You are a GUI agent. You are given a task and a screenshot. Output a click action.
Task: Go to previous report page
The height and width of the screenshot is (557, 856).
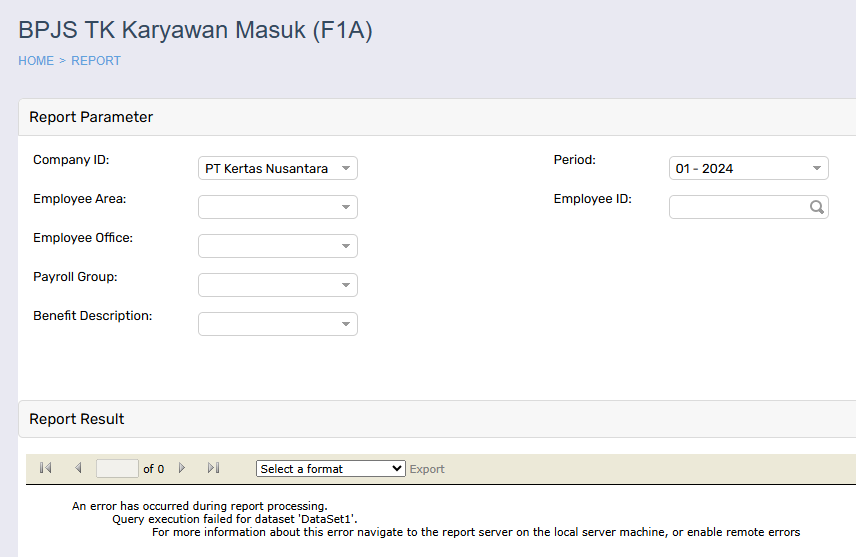[78, 468]
